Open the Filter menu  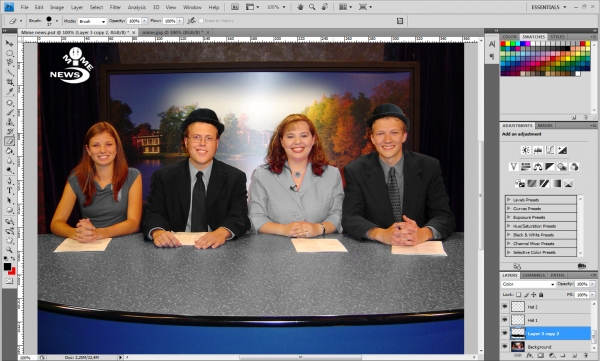(115, 7)
